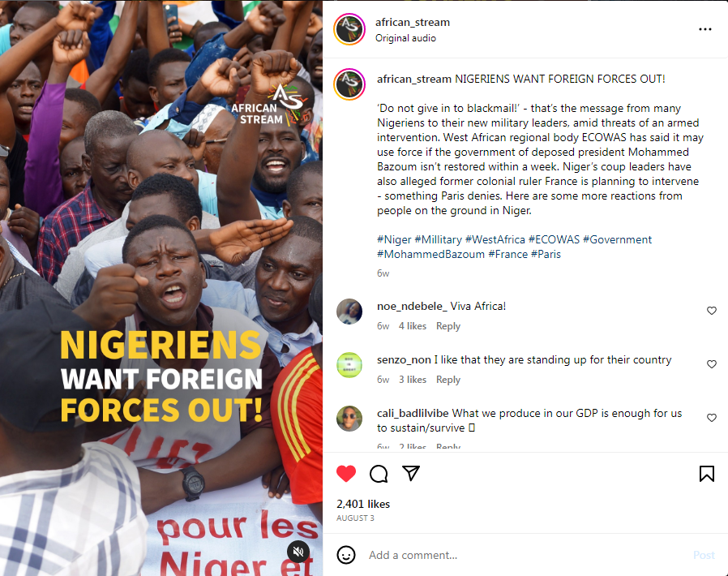This screenshot has width=728, height=576.
Task: Unlike the post with the red heart
Action: [346, 473]
